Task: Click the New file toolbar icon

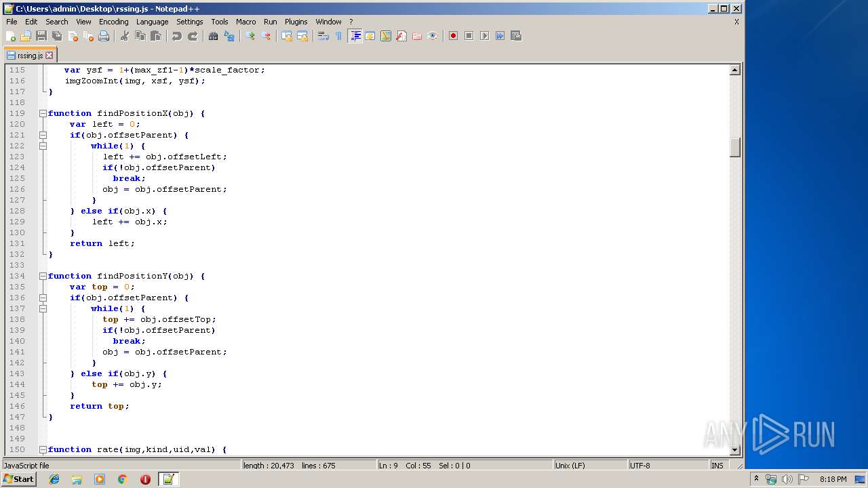Action: click(x=11, y=36)
